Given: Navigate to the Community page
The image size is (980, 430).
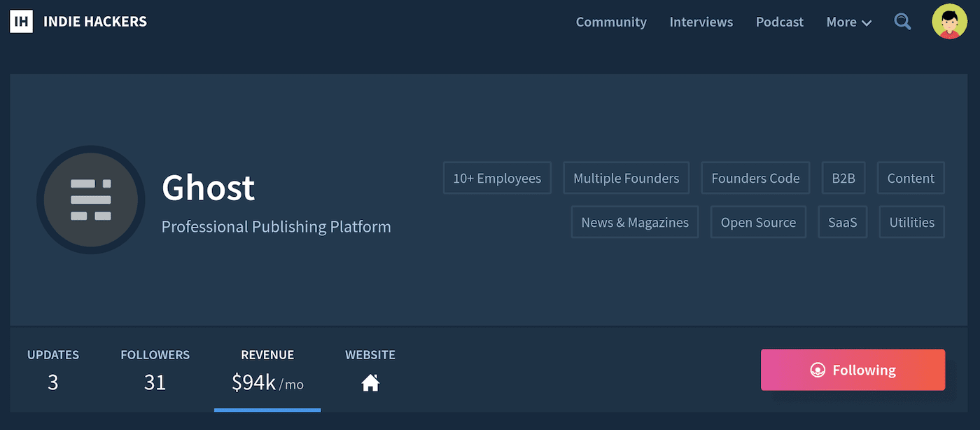Looking at the screenshot, I should coord(610,22).
